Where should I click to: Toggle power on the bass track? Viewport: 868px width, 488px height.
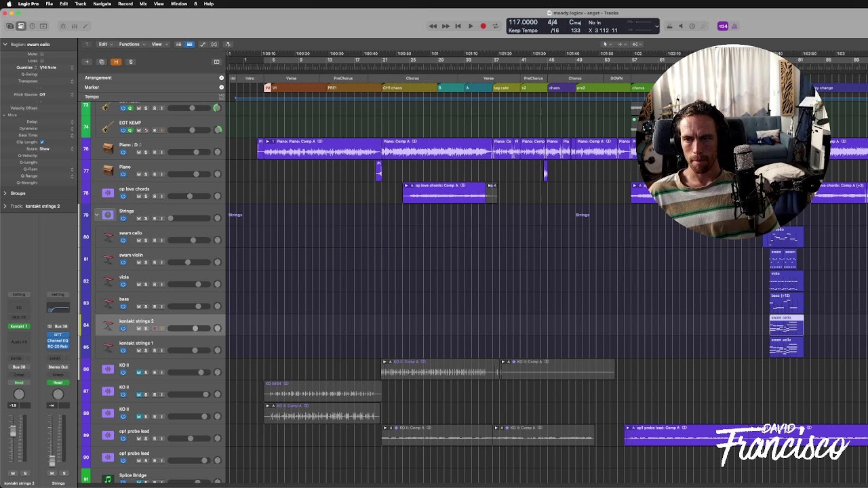123,306
